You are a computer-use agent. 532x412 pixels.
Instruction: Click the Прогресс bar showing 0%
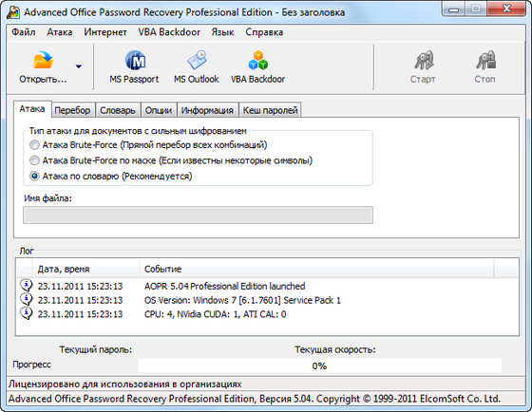(319, 365)
